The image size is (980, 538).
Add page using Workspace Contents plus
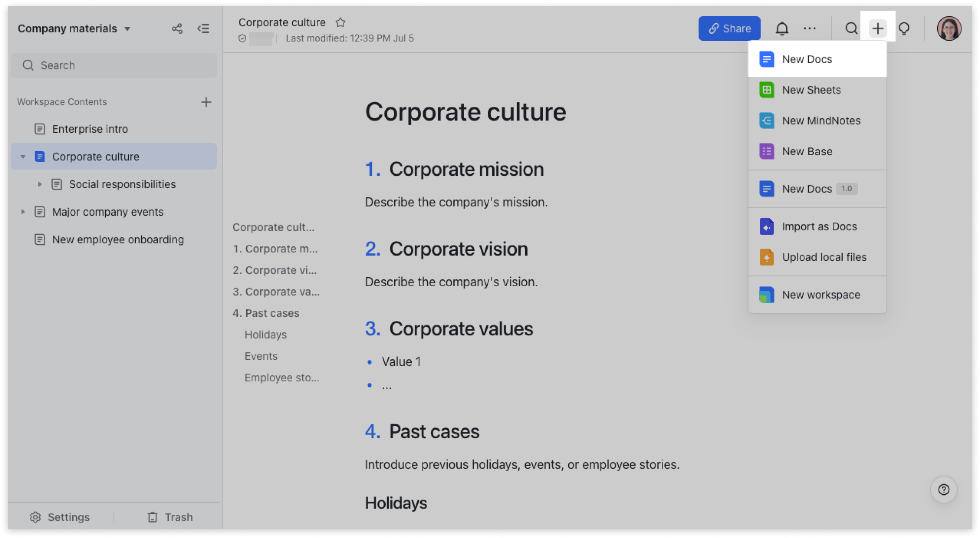click(x=206, y=102)
